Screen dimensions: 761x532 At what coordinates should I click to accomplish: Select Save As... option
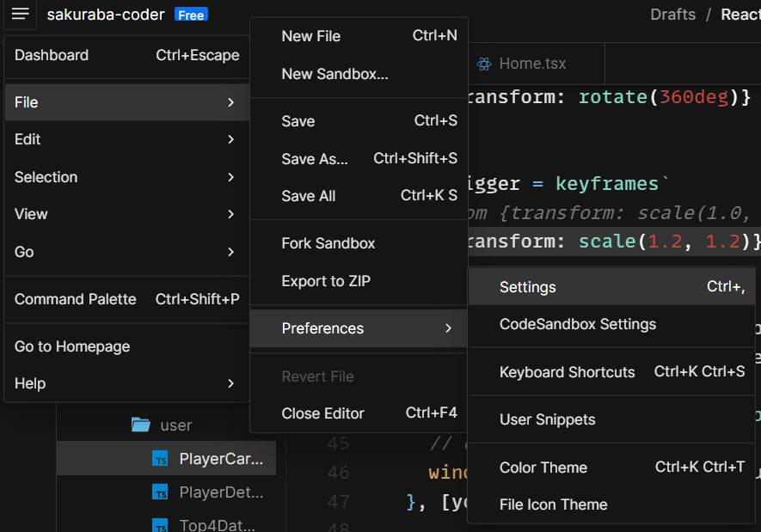tap(359, 159)
